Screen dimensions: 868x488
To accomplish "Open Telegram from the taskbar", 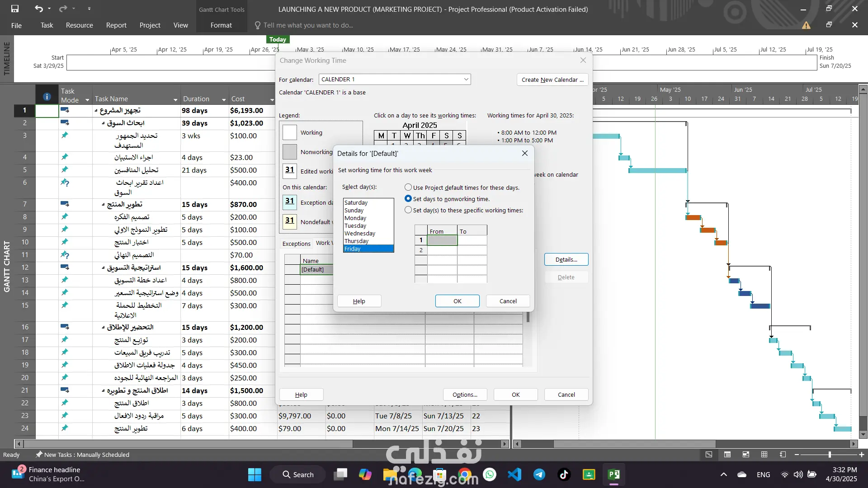I will (539, 474).
